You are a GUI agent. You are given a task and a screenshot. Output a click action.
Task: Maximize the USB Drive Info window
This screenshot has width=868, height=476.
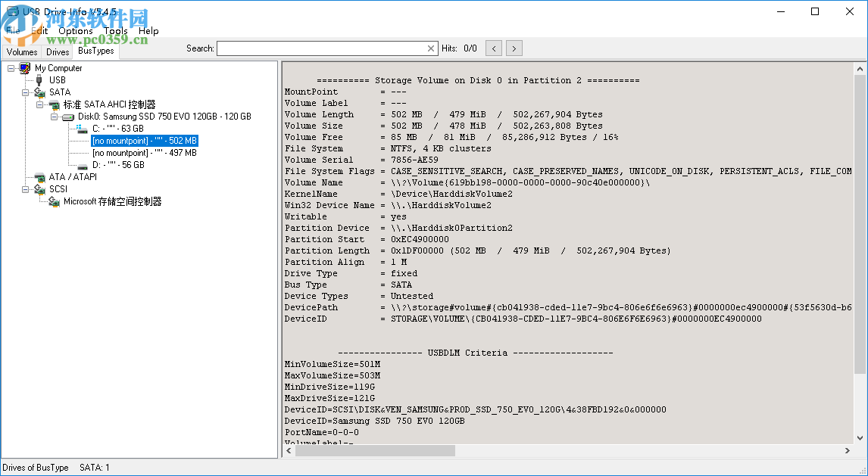pyautogui.click(x=815, y=11)
